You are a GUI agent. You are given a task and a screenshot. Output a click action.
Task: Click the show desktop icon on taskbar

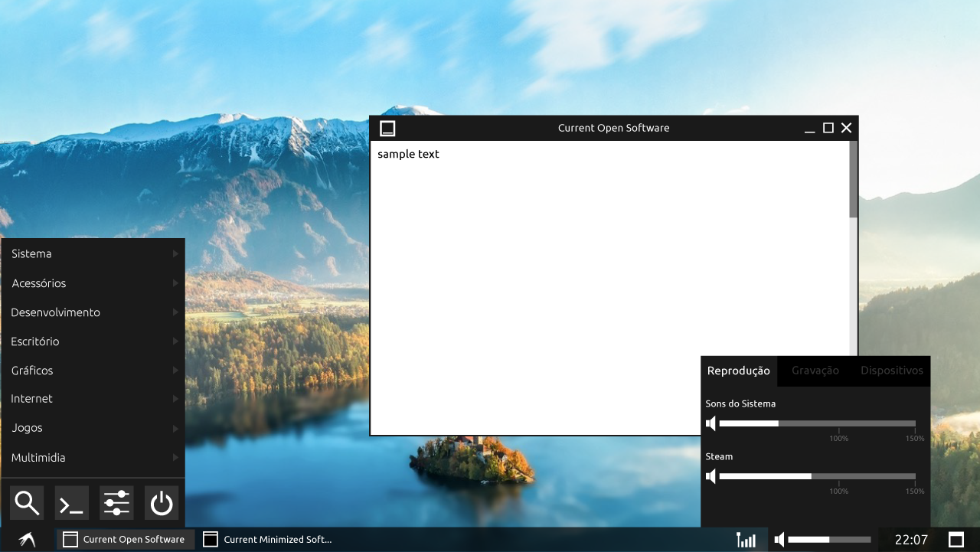956,540
